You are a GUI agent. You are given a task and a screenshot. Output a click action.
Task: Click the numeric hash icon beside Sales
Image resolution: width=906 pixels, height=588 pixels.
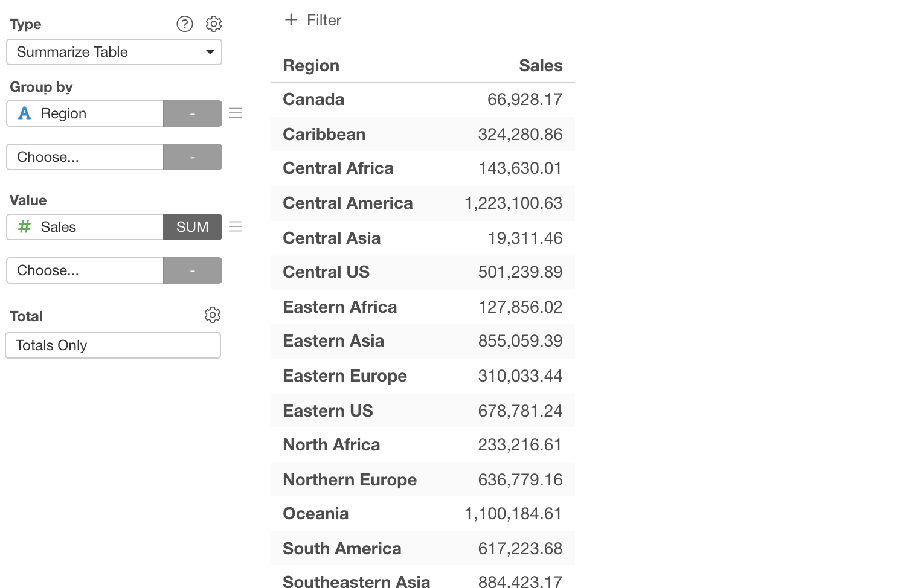[25, 227]
